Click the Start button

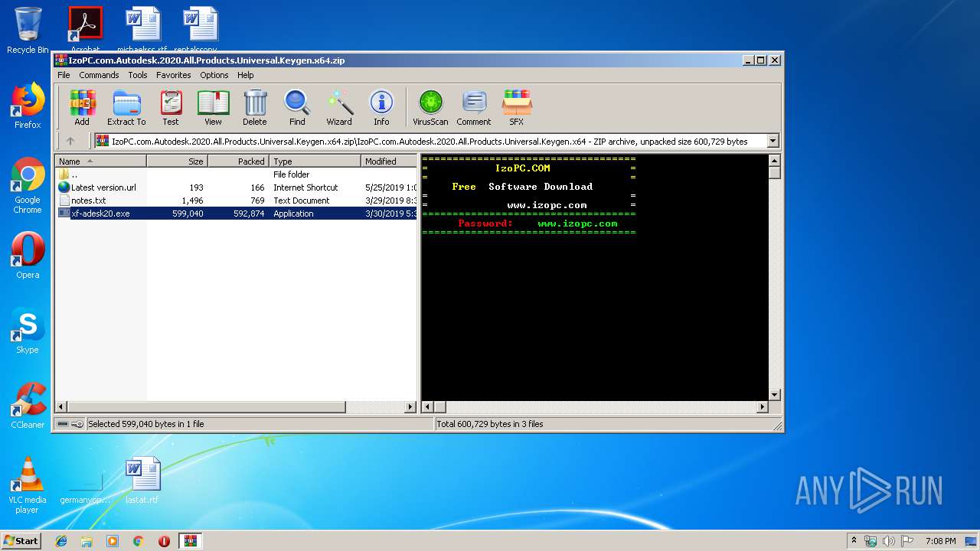21,541
